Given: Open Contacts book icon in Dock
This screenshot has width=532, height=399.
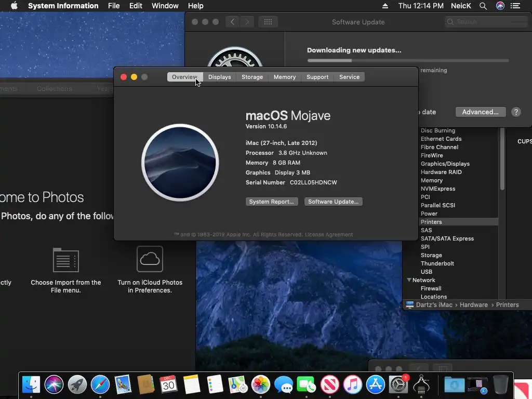Looking at the screenshot, I should pyautogui.click(x=146, y=384).
